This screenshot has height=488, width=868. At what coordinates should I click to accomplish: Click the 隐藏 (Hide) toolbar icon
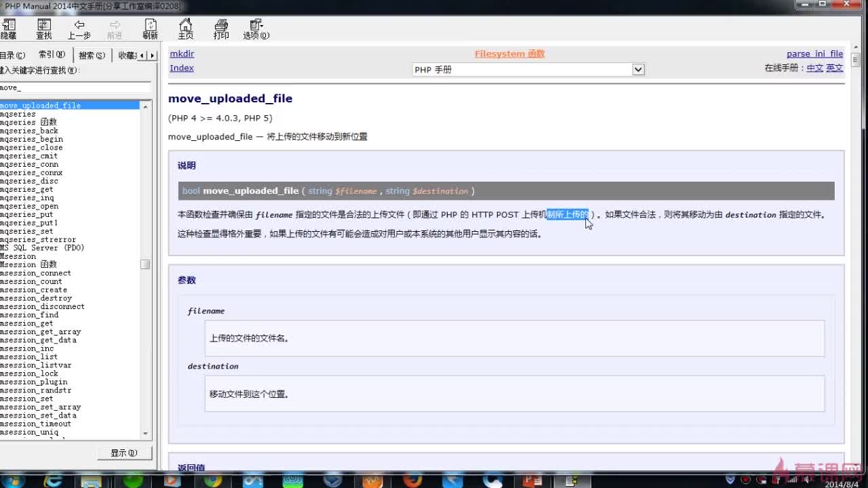(8, 29)
